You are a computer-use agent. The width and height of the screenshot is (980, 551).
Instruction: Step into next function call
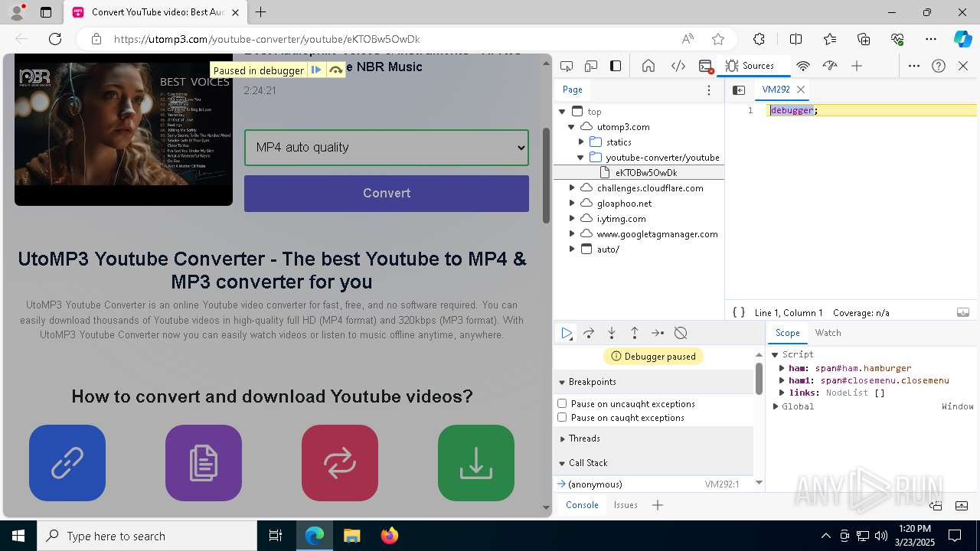pyautogui.click(x=612, y=333)
